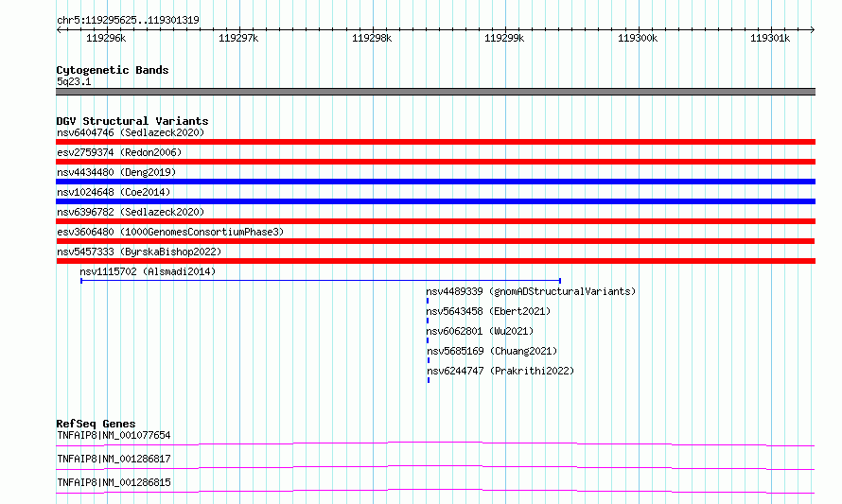Click the 119299k ruler tick label
This screenshot has height=504, width=842.
pos(504,38)
